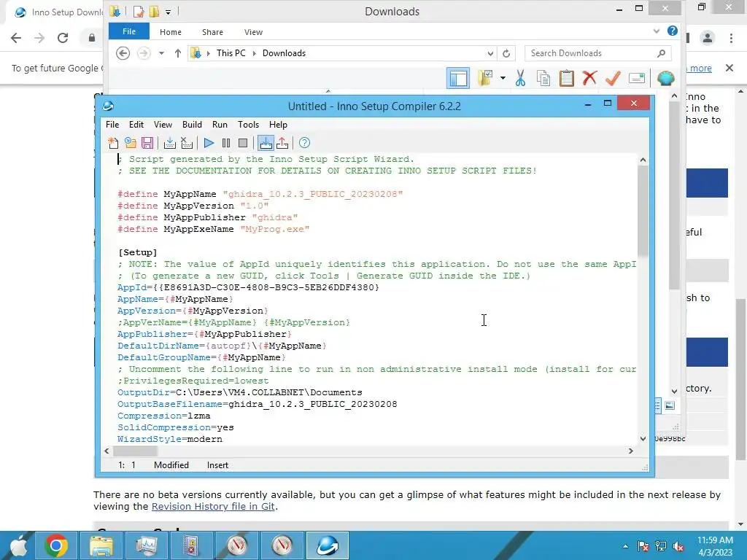Open the Edit menu in Inno Setup Compiler
Screen dimensions: 747x560
(x=136, y=125)
